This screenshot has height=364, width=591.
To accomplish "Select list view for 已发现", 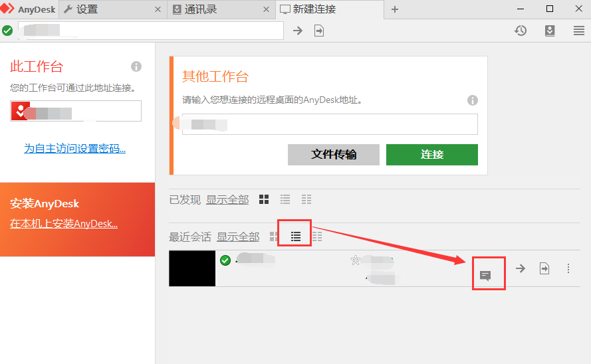I will point(285,199).
